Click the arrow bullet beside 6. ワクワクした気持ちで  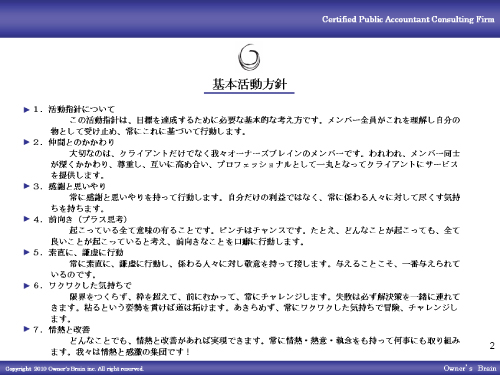[x=27, y=286]
